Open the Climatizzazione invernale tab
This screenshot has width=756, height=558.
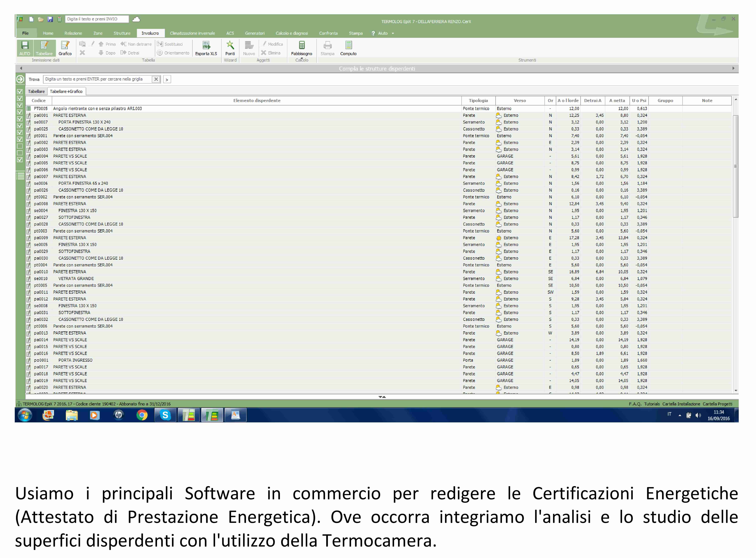[192, 33]
